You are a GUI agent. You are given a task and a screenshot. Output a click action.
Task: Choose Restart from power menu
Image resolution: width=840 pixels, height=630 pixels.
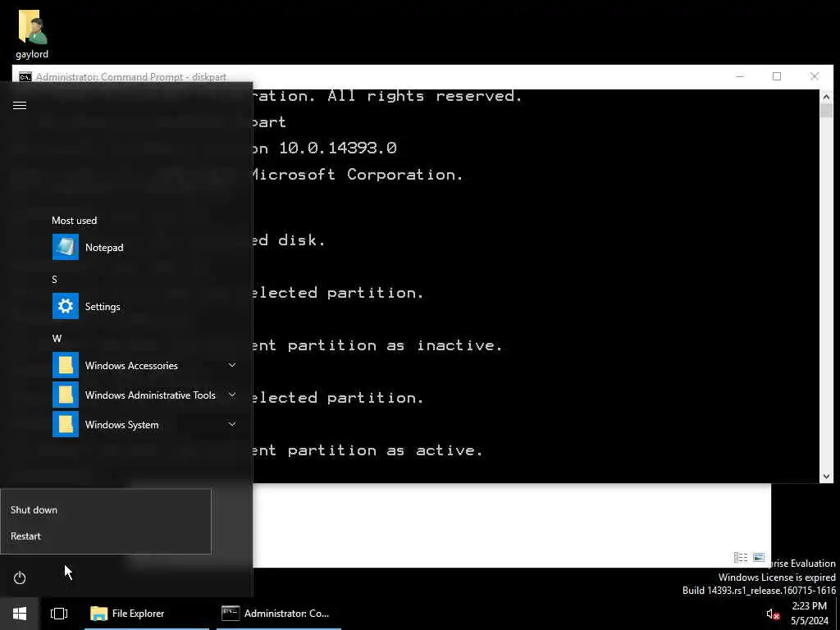tap(106, 536)
